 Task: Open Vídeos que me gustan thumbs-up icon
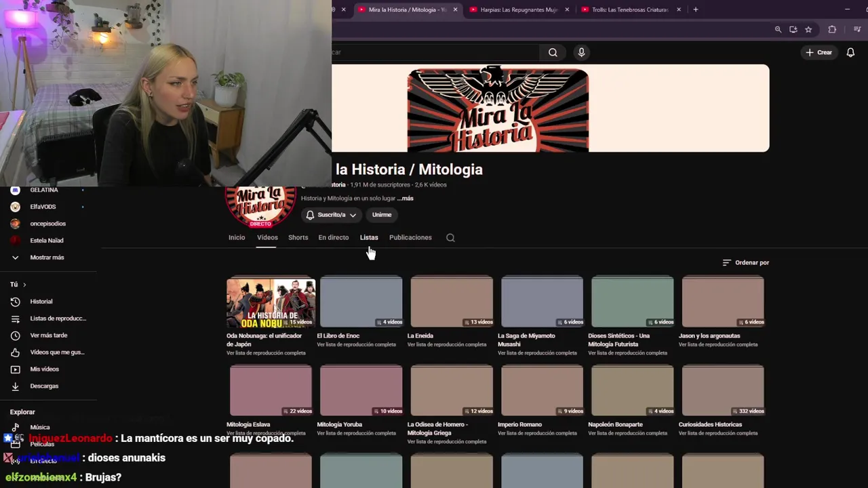point(15,352)
